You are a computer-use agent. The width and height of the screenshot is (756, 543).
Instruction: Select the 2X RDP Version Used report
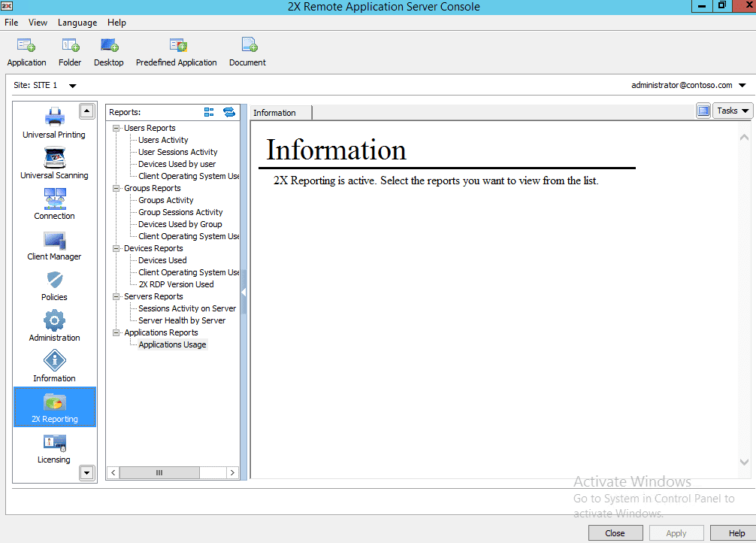click(176, 285)
